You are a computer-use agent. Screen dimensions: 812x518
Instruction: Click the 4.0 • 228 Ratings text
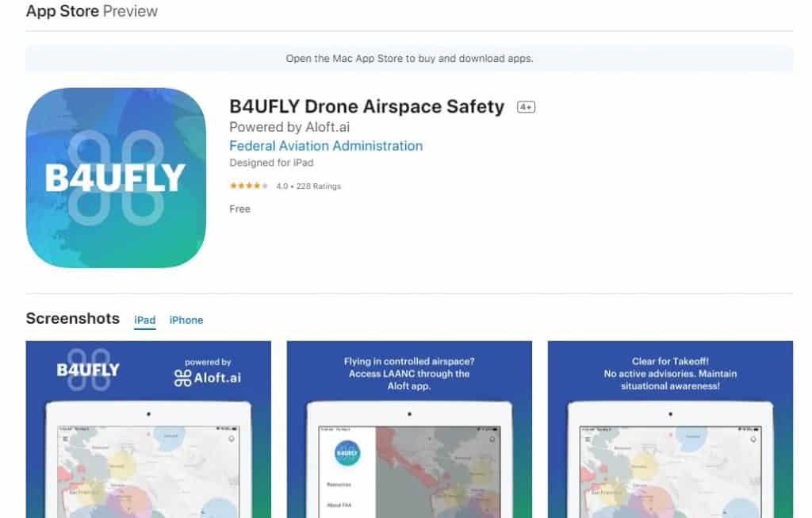[308, 186]
